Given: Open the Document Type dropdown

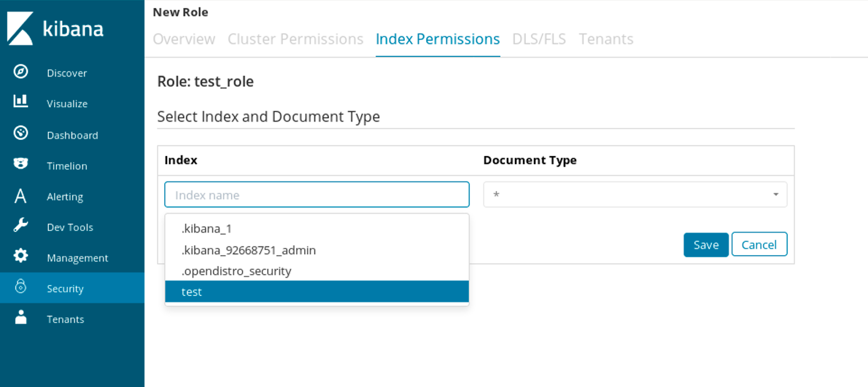Looking at the screenshot, I should (635, 195).
